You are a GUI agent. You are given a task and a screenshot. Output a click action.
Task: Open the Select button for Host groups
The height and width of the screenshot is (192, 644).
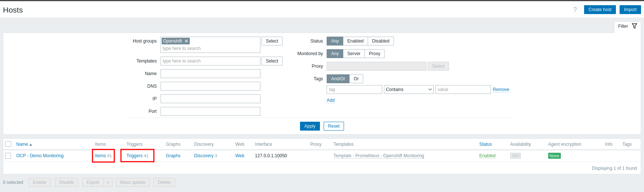pos(272,41)
